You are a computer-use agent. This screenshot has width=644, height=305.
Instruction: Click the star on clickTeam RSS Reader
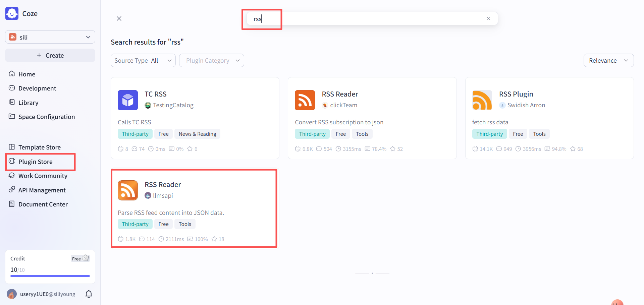(x=393, y=149)
